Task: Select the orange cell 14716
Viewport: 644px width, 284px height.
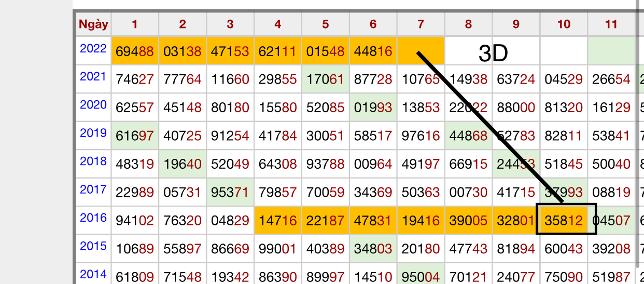Action: coord(278,220)
